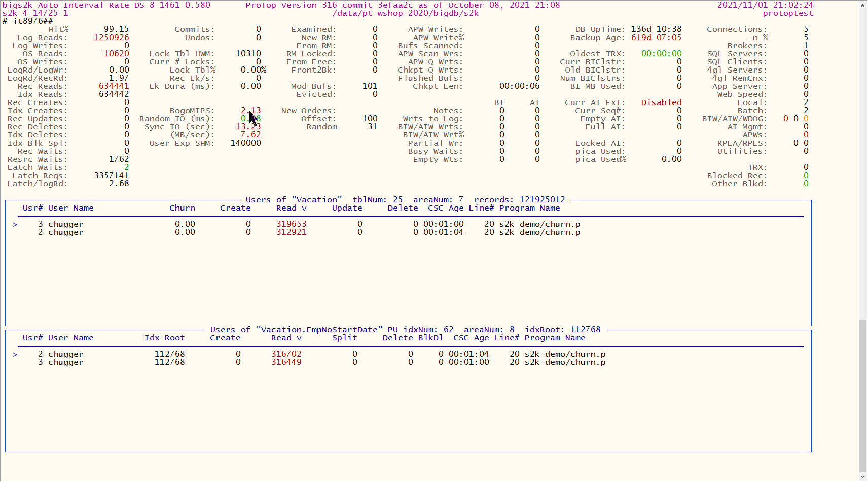Click Chkpt Len value 00:00:06
The image size is (868, 482).
pyautogui.click(x=519, y=86)
